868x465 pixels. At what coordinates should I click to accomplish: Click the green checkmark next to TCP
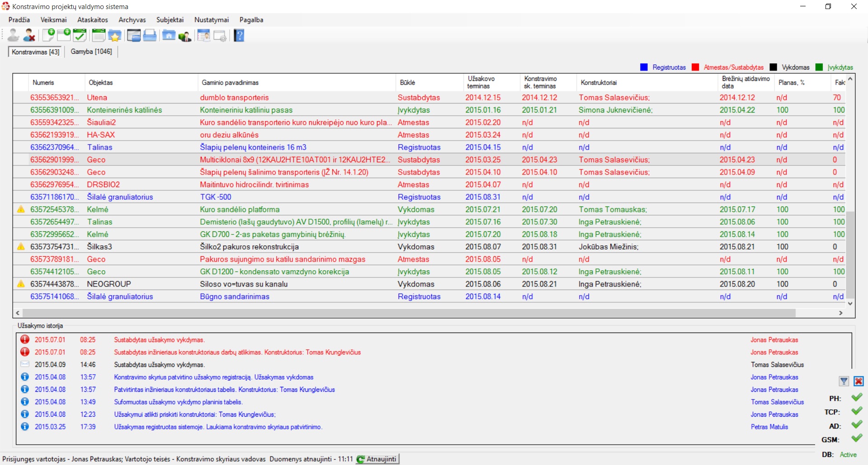coord(857,411)
